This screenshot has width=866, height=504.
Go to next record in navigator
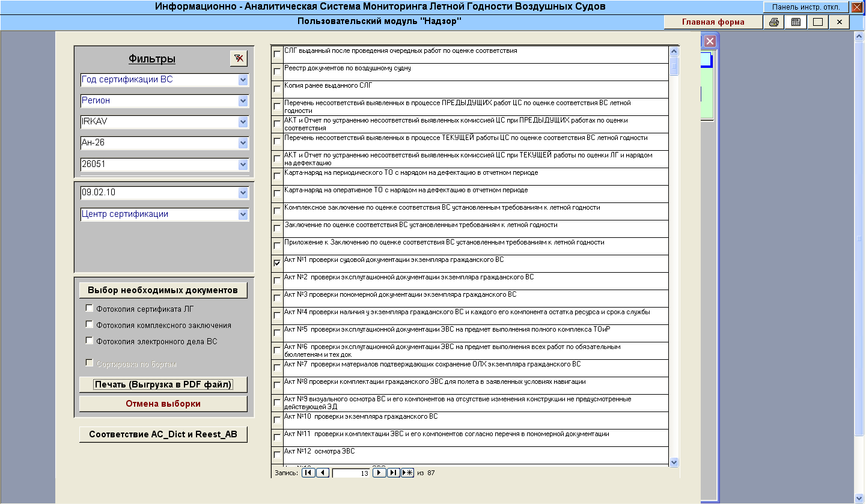click(379, 473)
